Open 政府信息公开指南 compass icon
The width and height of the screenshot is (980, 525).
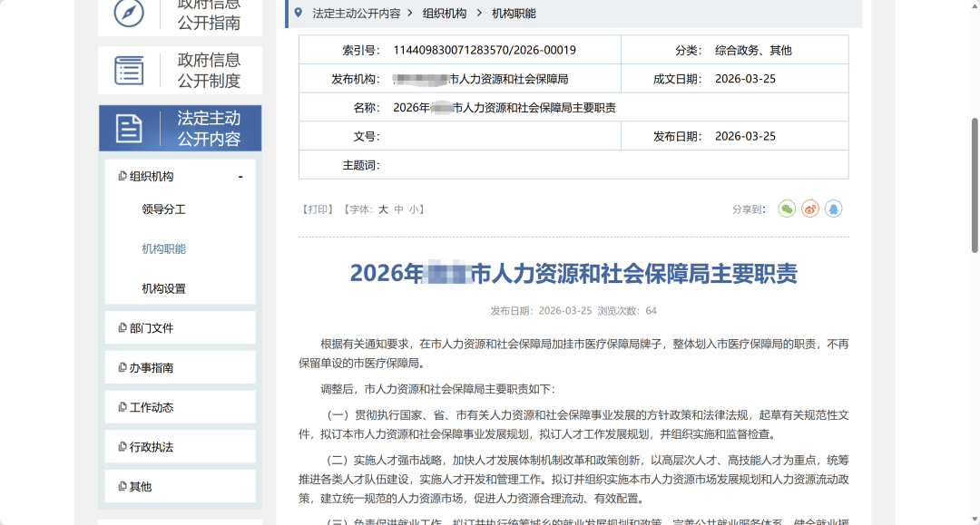[x=129, y=13]
